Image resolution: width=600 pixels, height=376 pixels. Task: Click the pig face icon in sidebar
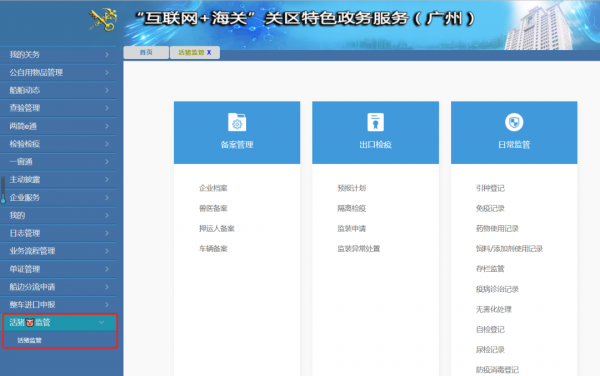[30, 322]
